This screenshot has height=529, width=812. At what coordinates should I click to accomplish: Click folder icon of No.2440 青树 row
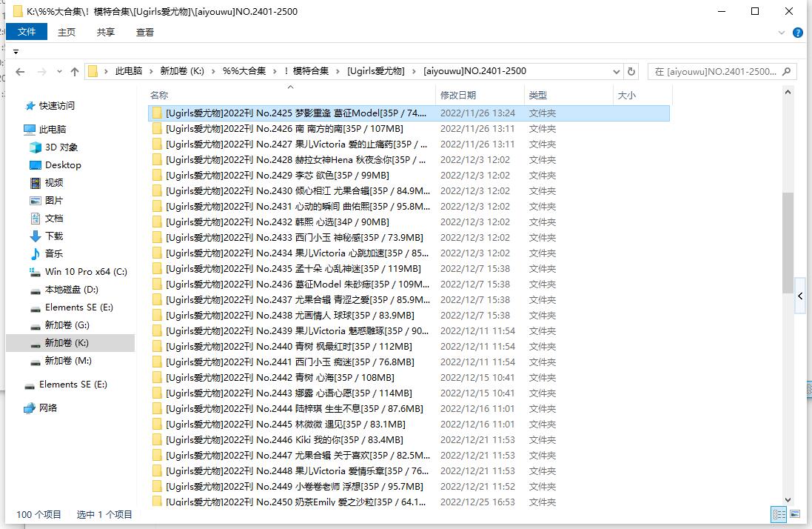[x=158, y=346]
